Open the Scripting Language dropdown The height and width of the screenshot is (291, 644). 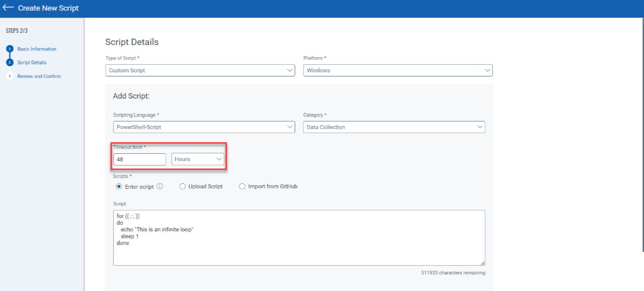point(204,127)
